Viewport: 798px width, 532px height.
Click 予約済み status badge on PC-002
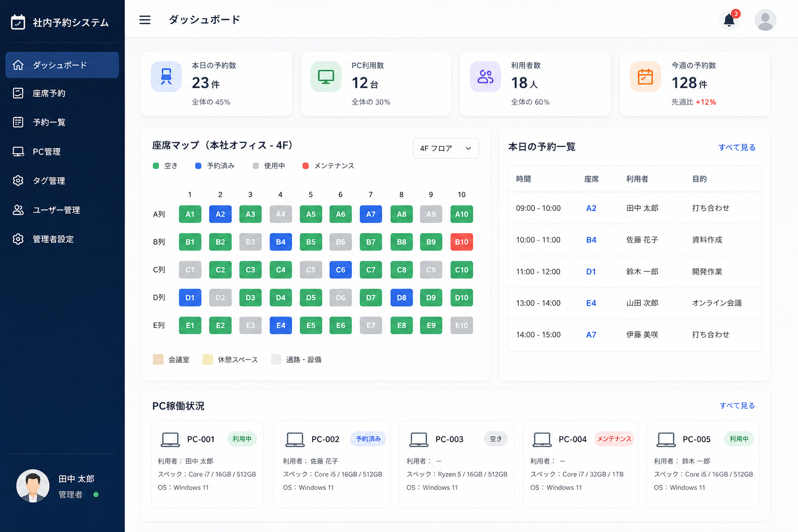[x=368, y=439]
